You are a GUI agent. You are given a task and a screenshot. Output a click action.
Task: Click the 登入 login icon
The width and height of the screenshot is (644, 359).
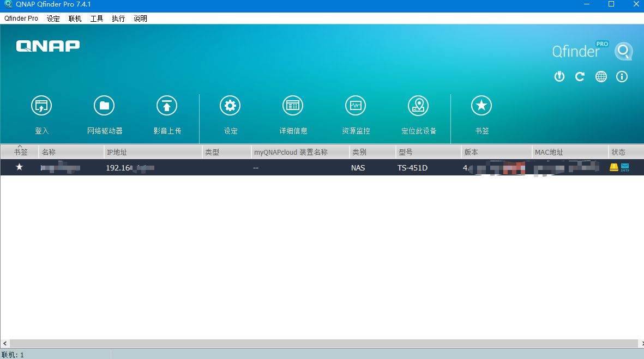41,106
